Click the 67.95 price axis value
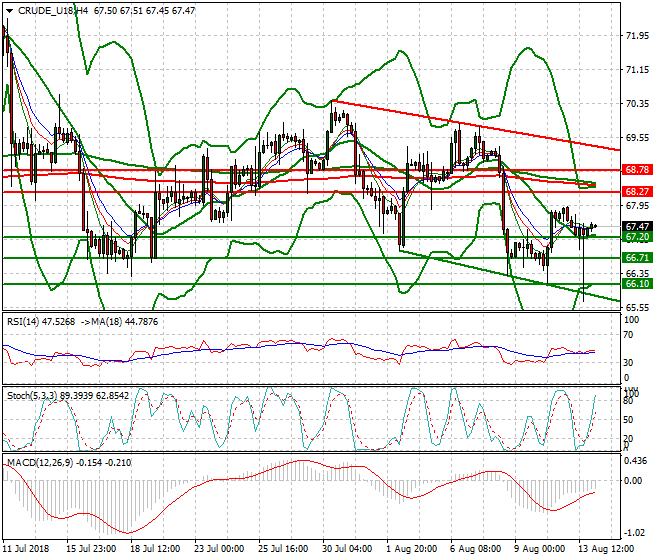This screenshot has width=660, height=560. coord(637,205)
